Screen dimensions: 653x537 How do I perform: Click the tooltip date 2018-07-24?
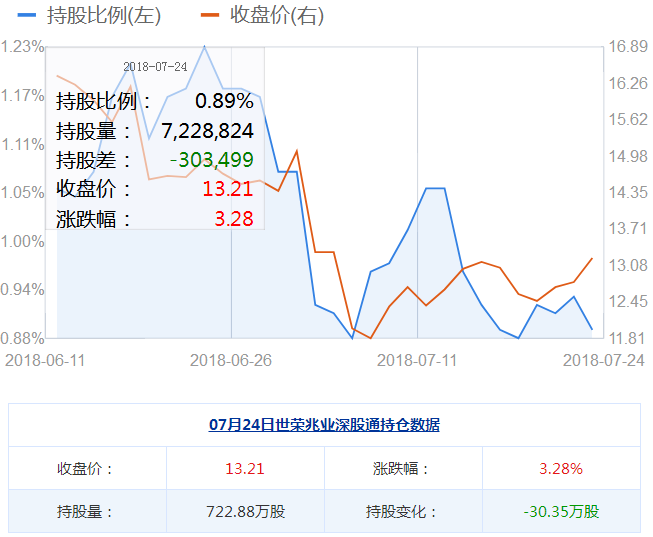(155, 67)
